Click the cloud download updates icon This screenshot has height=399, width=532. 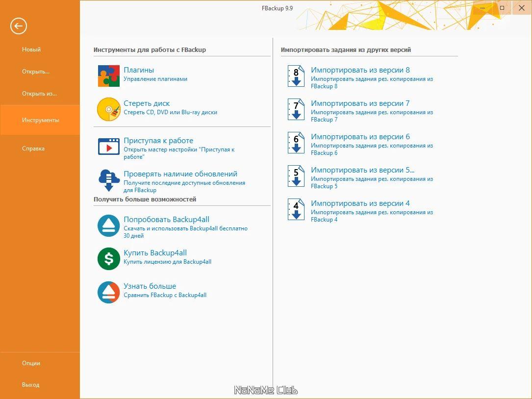point(109,180)
